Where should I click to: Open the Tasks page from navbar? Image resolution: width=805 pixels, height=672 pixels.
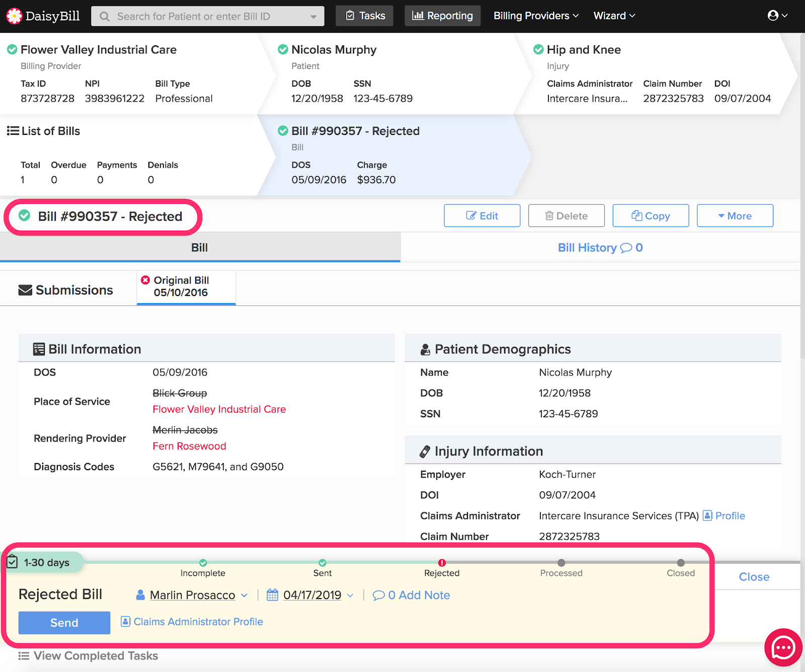pyautogui.click(x=365, y=16)
